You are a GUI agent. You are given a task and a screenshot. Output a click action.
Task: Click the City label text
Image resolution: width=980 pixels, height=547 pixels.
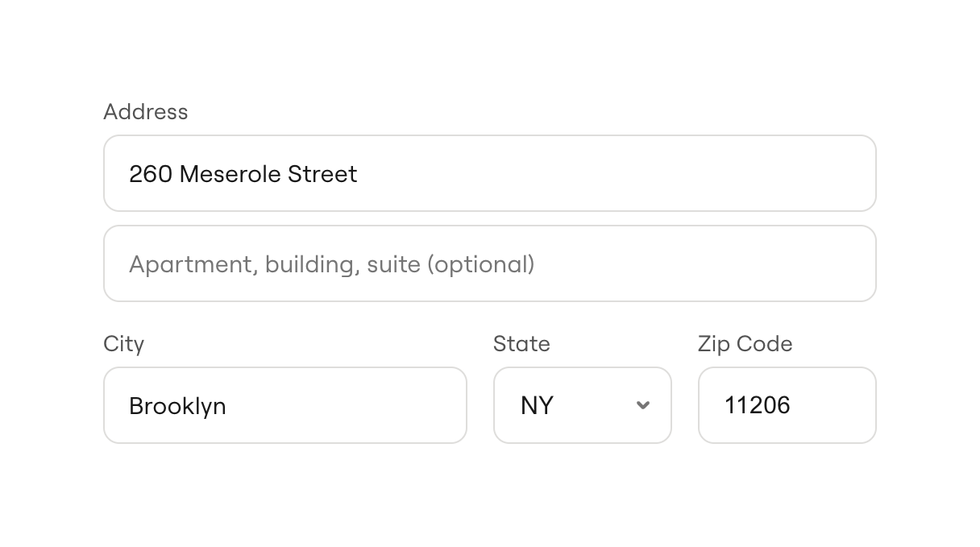pos(123,344)
